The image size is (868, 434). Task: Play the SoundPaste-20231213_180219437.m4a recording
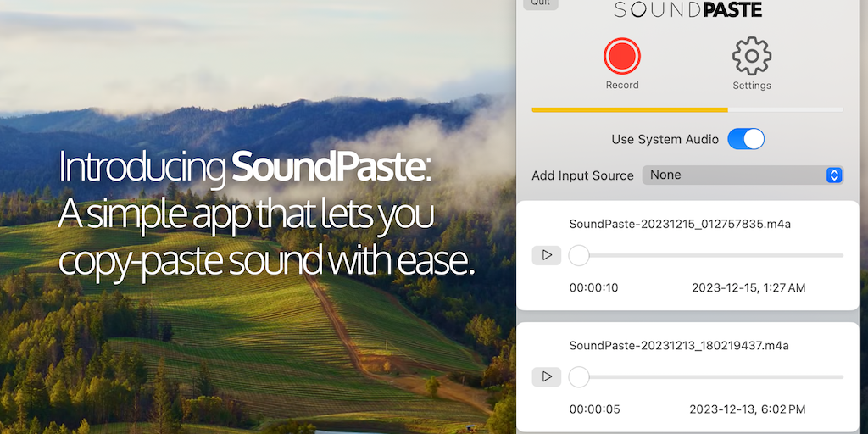coord(547,377)
